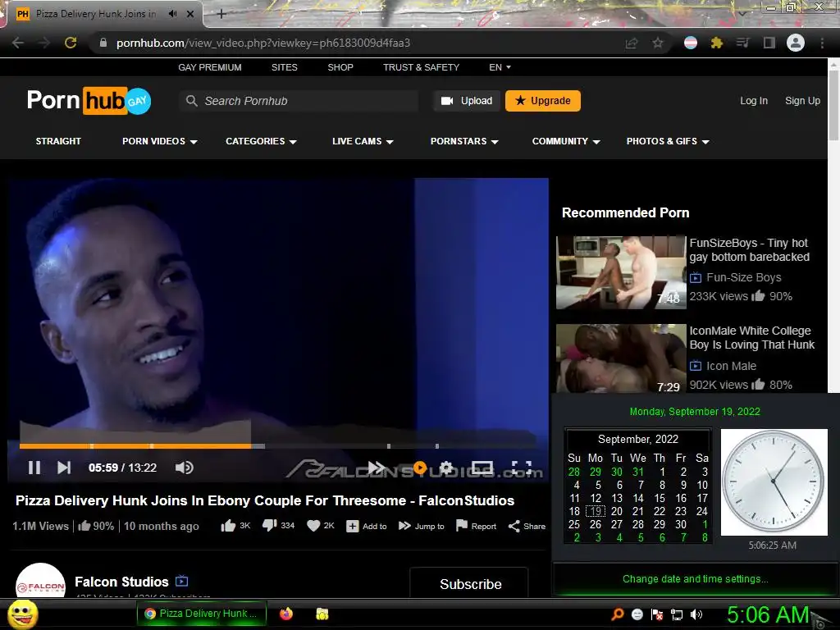Mute the tab using the speaker icon
This screenshot has height=630, width=840.
click(172, 14)
